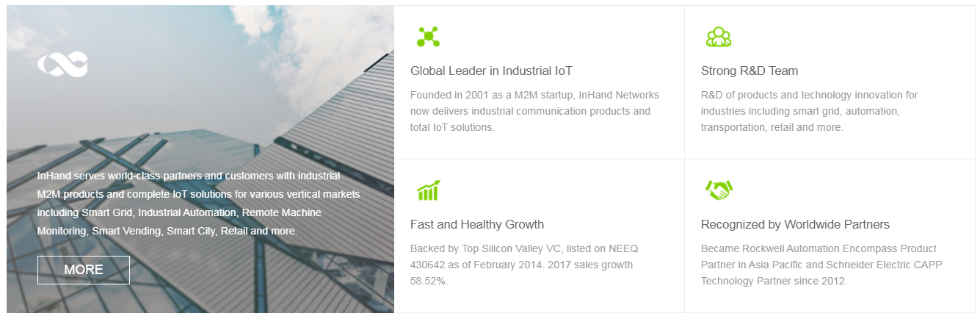The image size is (980, 319).
Task: Select the Recognized by Worldwide Partners heading
Action: [794, 225]
